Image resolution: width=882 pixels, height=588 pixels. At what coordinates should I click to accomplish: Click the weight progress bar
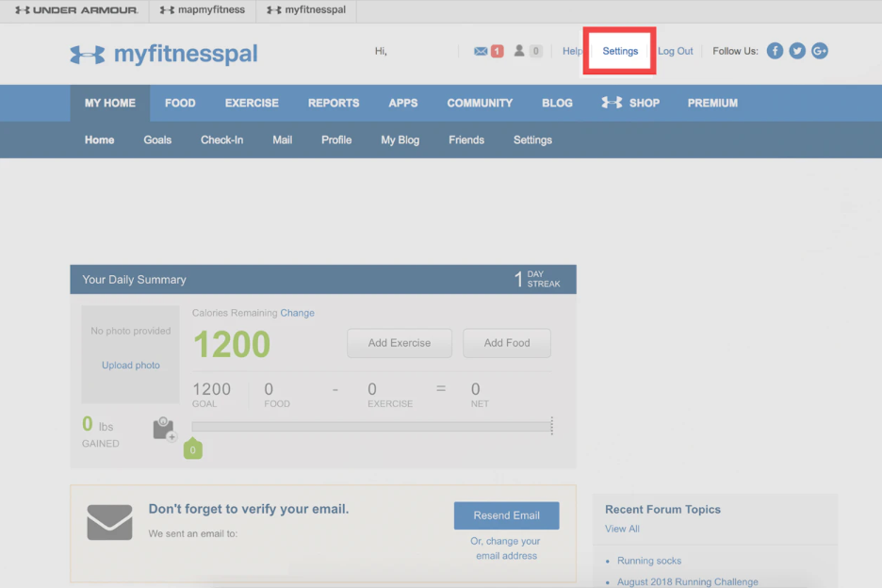(x=371, y=427)
